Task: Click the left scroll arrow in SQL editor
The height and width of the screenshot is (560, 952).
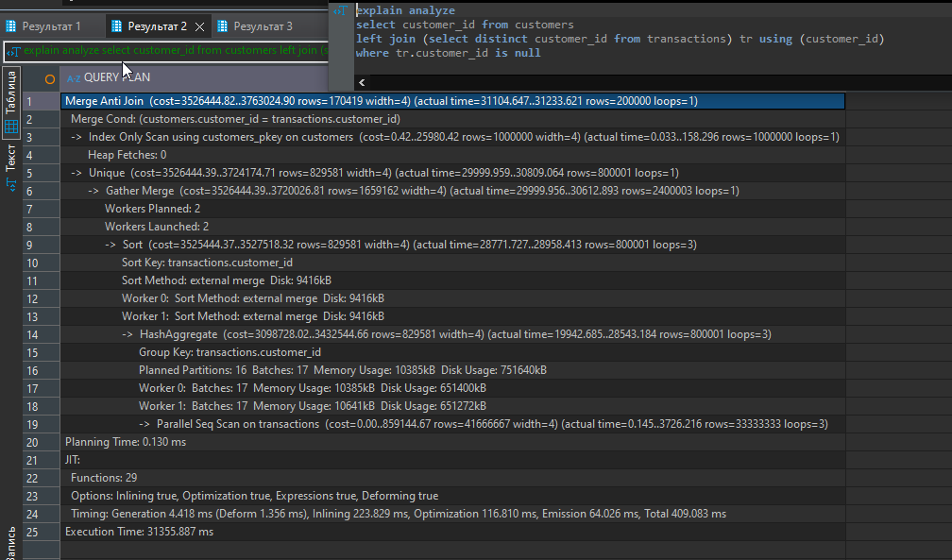Action: tap(362, 82)
